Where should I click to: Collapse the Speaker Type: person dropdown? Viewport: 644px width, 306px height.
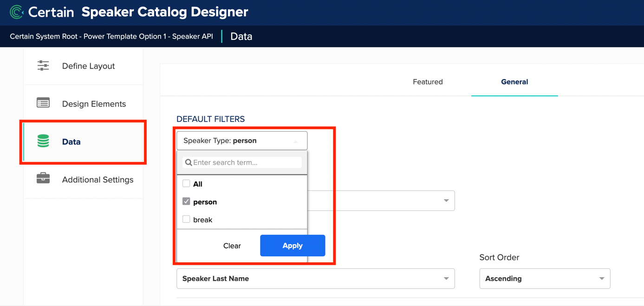(242, 141)
